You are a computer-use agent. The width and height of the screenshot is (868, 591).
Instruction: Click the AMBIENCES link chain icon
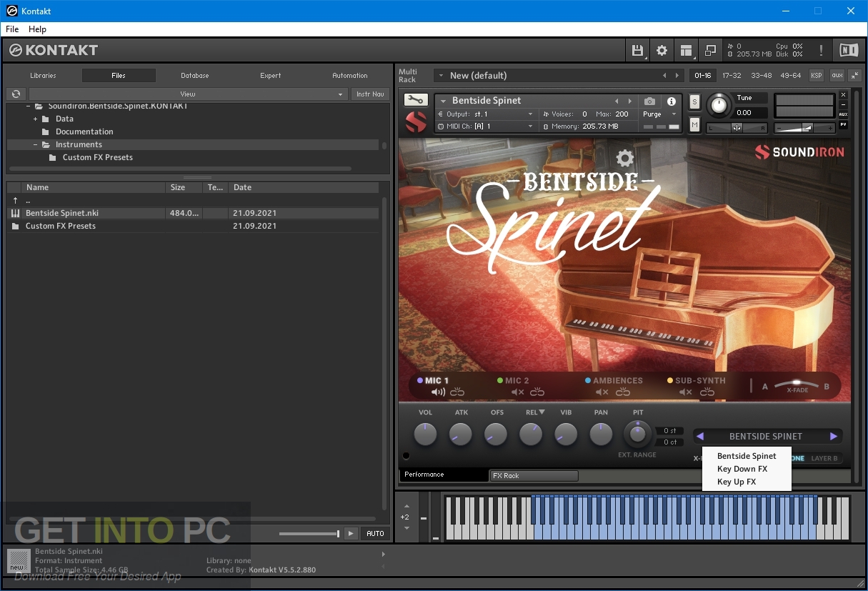623,392
